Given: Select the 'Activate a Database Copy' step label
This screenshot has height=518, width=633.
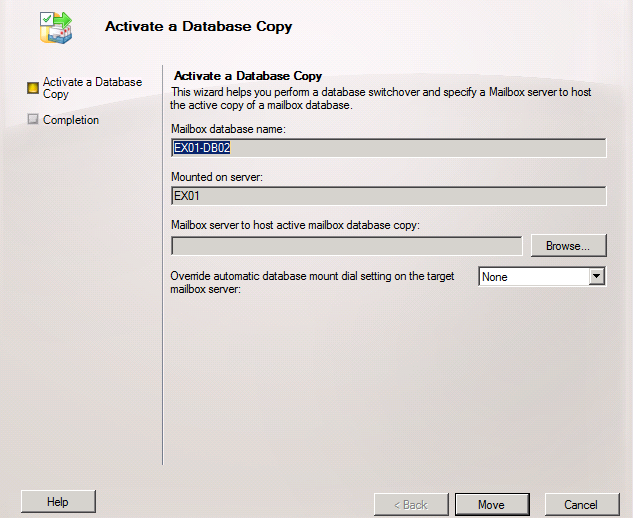Looking at the screenshot, I should pyautogui.click(x=92, y=88).
